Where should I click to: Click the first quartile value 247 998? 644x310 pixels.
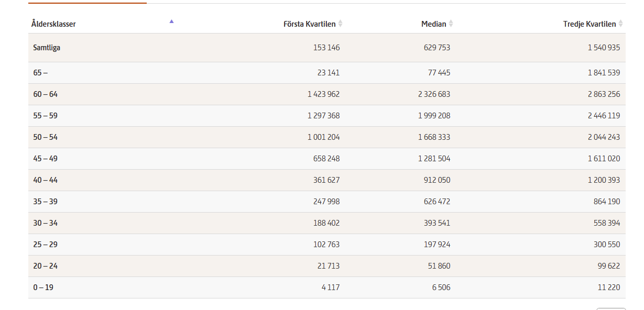click(x=327, y=202)
